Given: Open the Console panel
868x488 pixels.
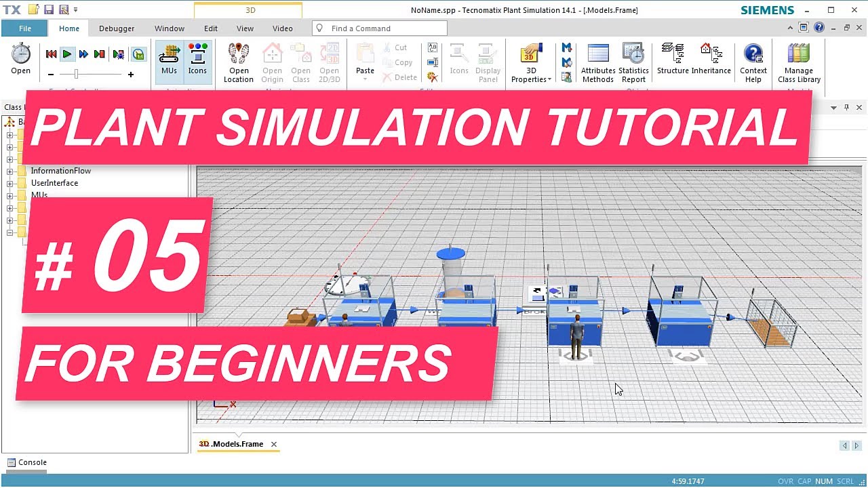Looking at the screenshot, I should click(x=26, y=462).
